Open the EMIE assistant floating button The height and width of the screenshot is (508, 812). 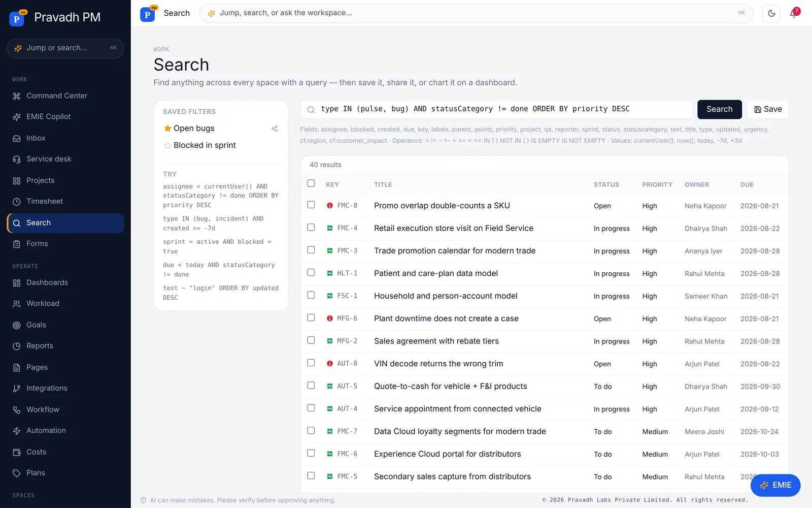tap(775, 485)
